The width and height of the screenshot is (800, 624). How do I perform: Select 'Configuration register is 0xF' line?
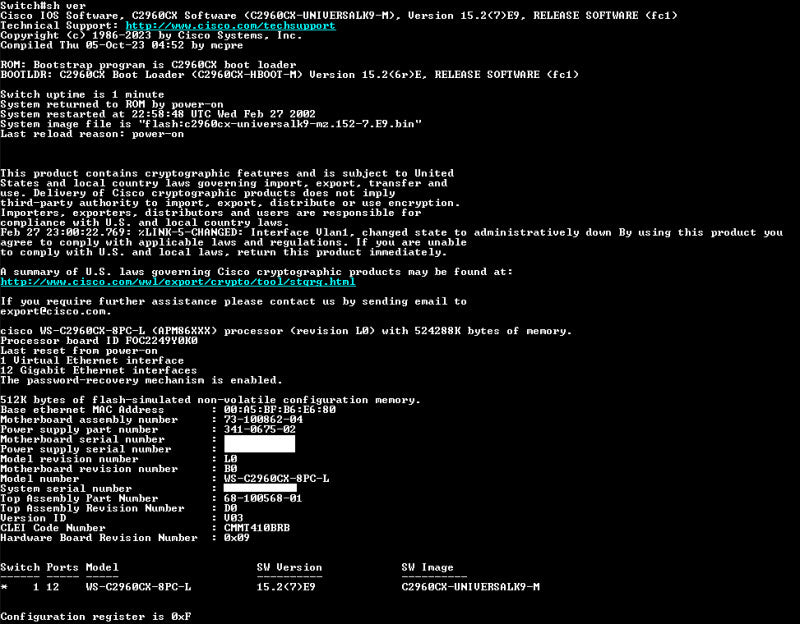(x=96, y=617)
